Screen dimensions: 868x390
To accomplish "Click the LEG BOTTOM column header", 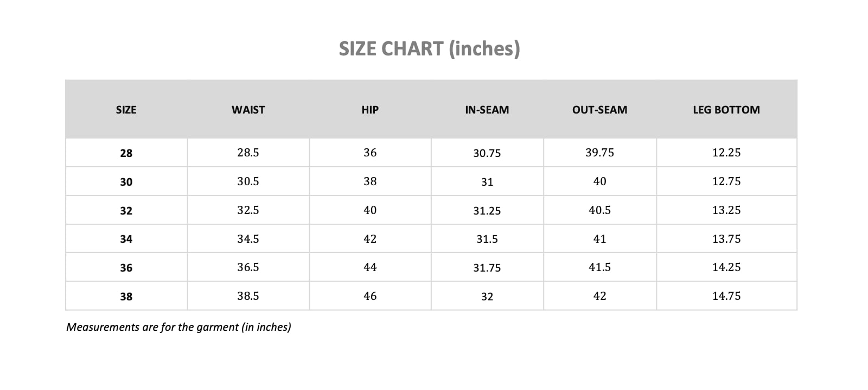I will pos(726,110).
